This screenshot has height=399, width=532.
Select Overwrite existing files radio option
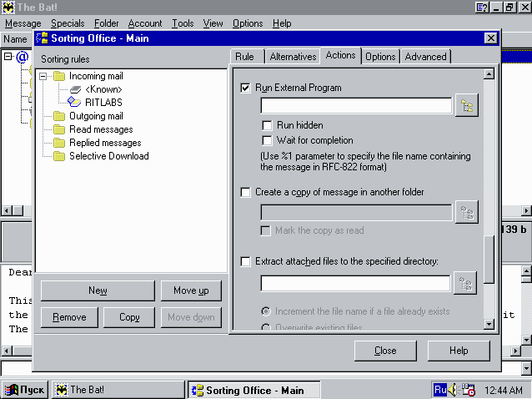(266, 327)
